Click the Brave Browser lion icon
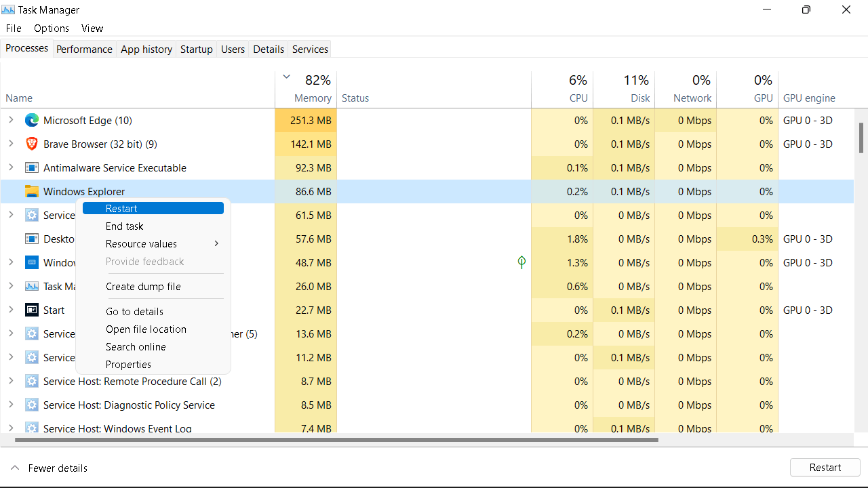The width and height of the screenshot is (868, 488). (x=31, y=144)
